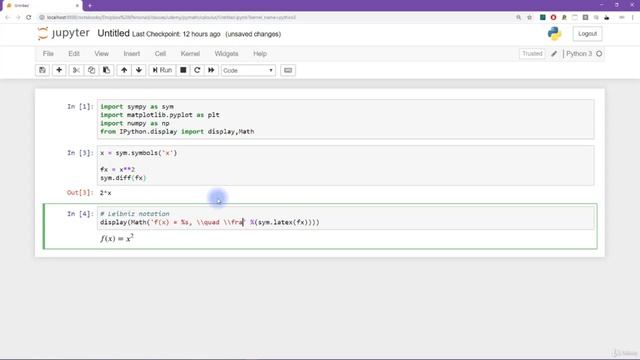Paste cells below icon
640x360 pixels.
coord(106,70)
